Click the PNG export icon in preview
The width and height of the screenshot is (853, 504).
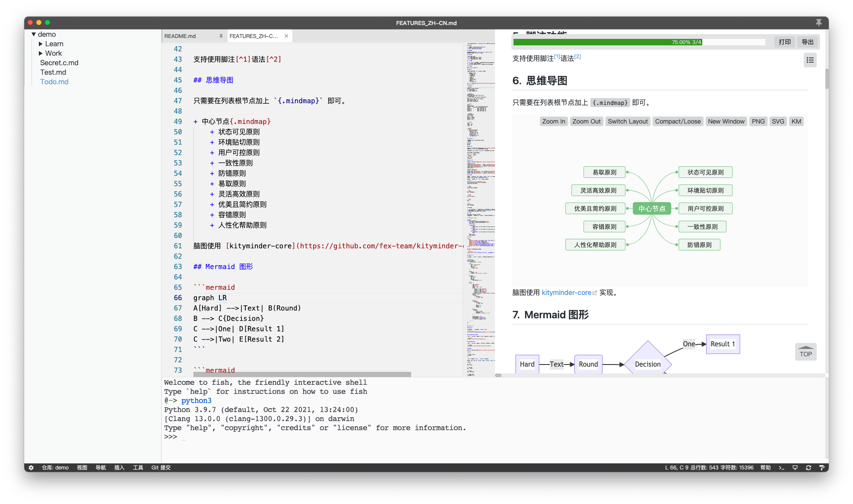(757, 121)
